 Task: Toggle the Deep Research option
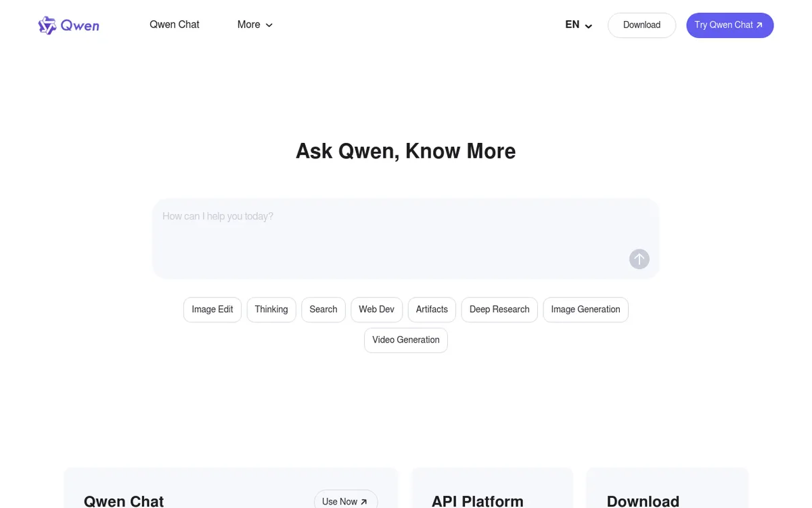pos(499,310)
